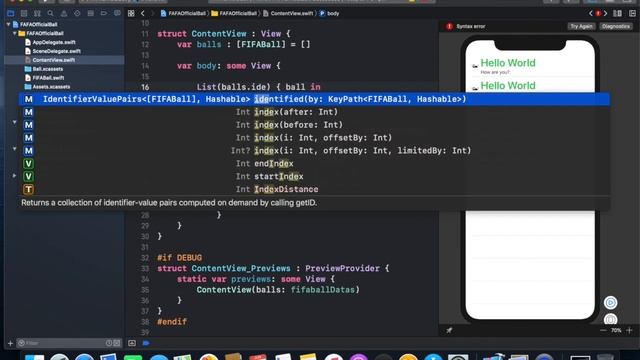
Task: Collapse the FAFAOfficialBall project root
Action: coord(8,24)
